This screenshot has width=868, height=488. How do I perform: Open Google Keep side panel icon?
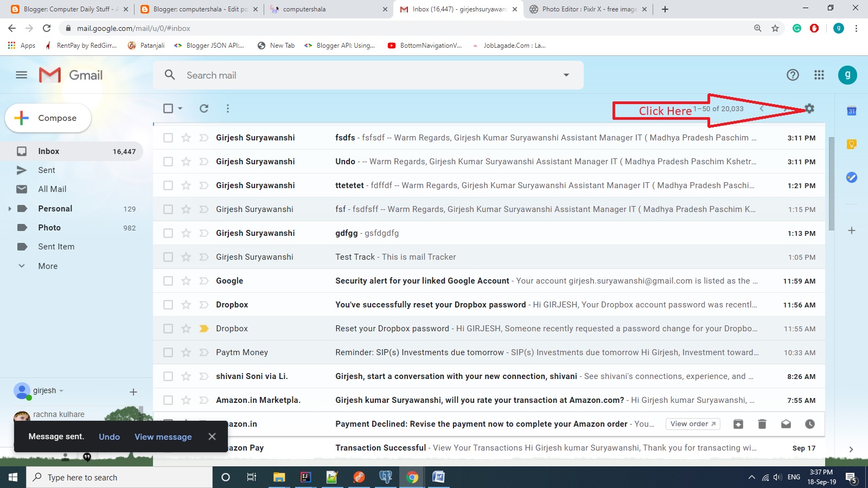[852, 144]
